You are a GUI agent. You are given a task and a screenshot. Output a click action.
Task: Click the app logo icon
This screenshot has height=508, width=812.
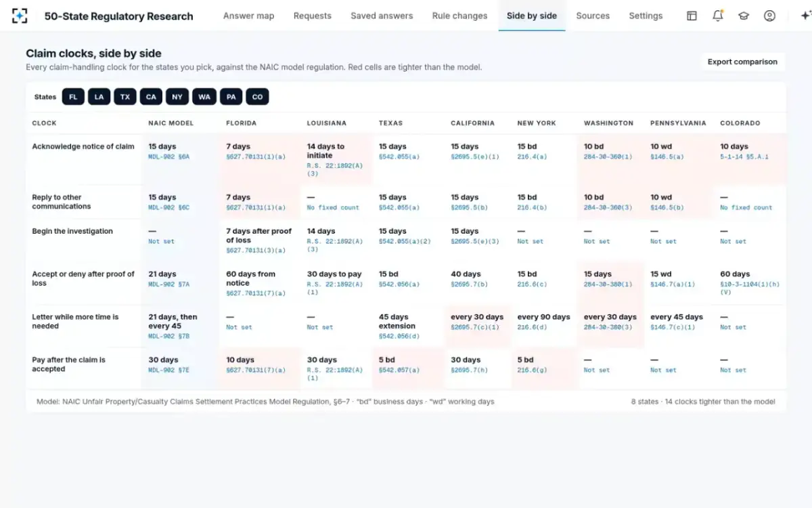pos(20,16)
